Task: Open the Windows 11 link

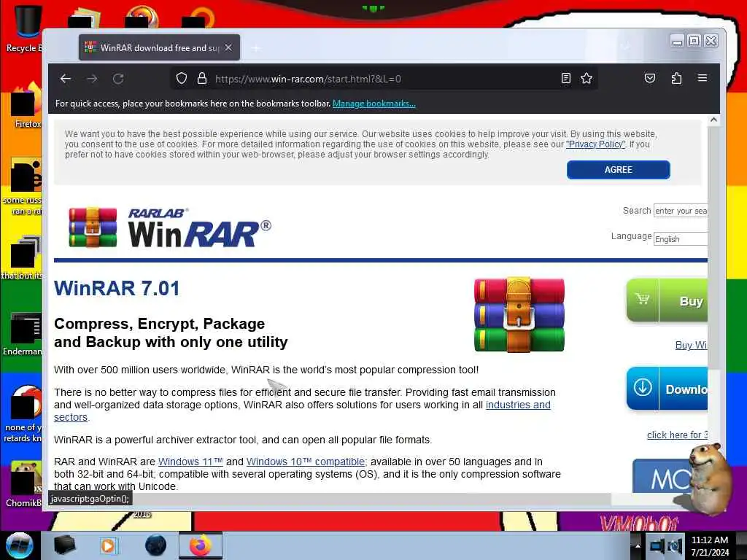Action: [190, 462]
